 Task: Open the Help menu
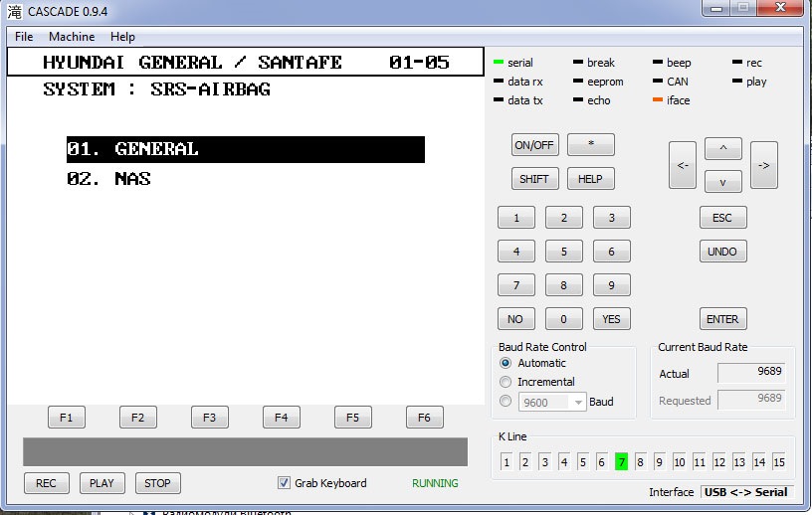(x=122, y=37)
